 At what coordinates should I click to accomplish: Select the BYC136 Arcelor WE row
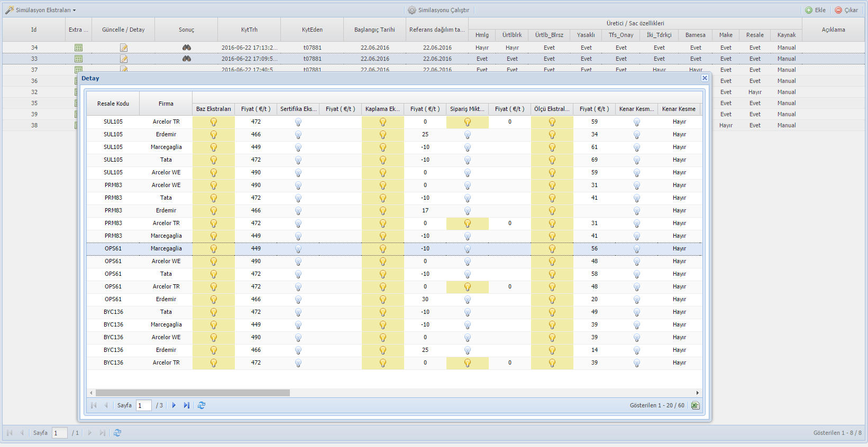tap(395, 337)
